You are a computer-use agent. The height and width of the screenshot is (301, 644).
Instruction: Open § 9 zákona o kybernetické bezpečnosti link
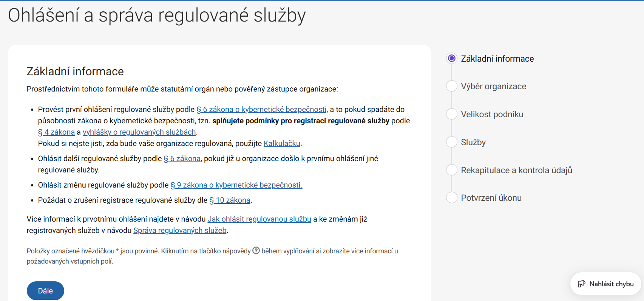tap(236, 185)
